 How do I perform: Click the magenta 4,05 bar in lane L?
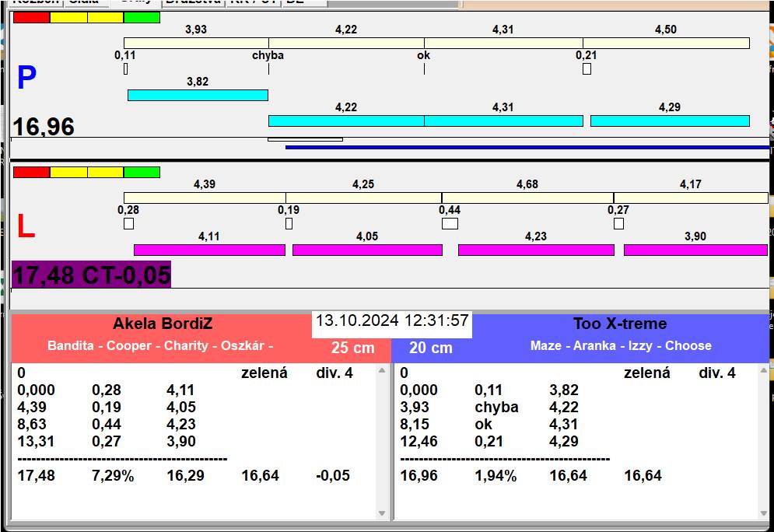(x=367, y=250)
